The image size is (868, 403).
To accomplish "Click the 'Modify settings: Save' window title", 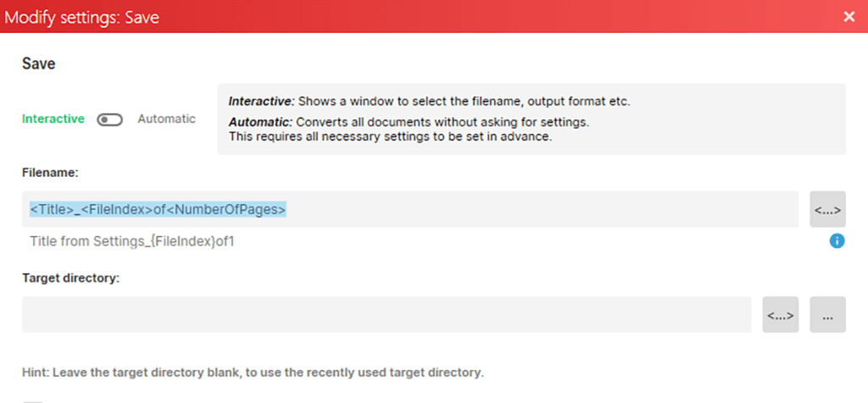I will [x=82, y=16].
